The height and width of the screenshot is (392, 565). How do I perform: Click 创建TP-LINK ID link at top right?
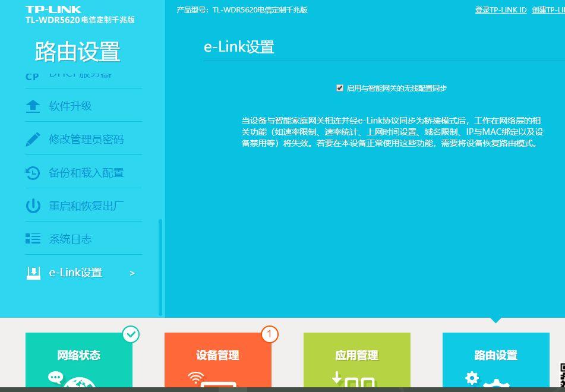click(548, 10)
